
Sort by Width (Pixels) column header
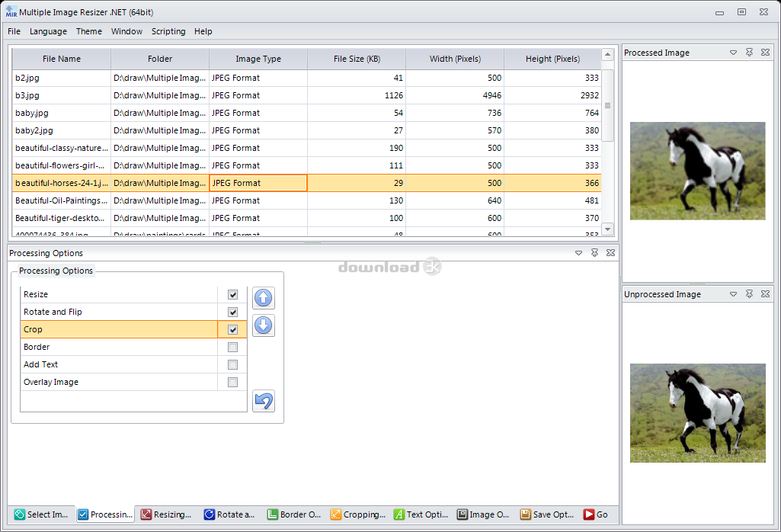tap(455, 59)
